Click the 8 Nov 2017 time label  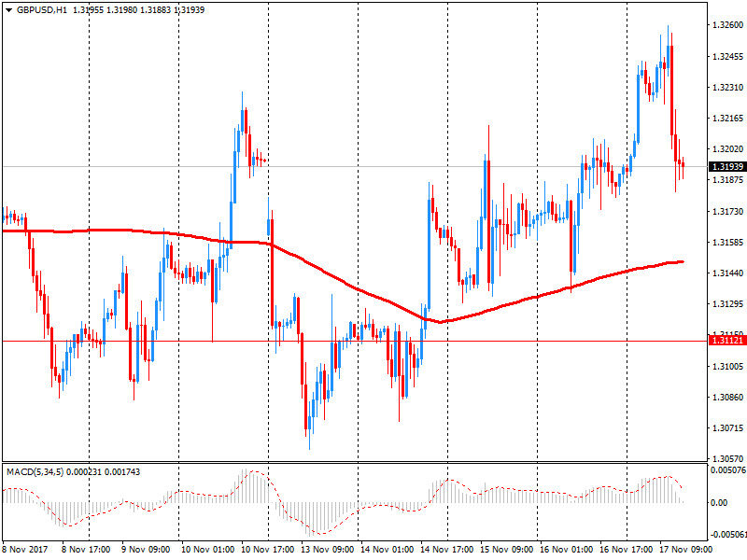25,550
